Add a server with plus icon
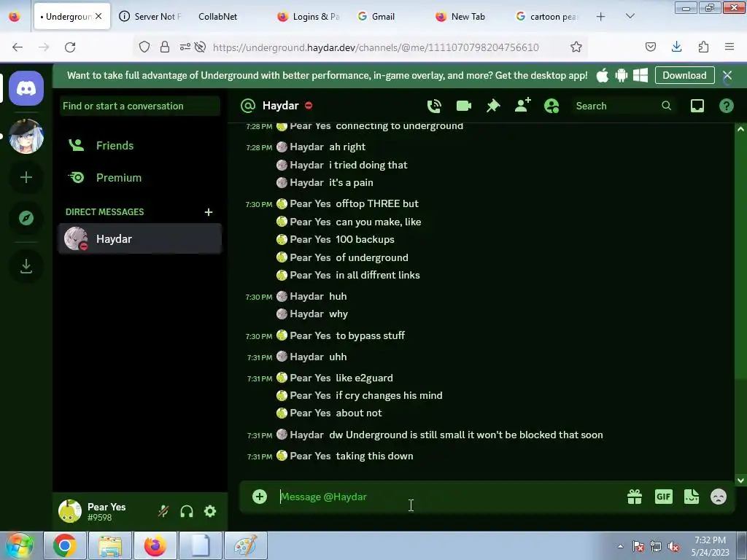The image size is (747, 560). pyautogui.click(x=26, y=178)
